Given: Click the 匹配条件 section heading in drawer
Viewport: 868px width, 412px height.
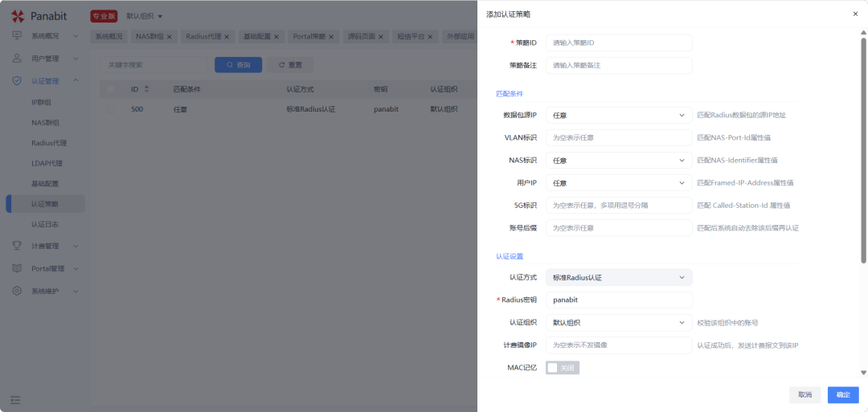Looking at the screenshot, I should click(x=510, y=94).
